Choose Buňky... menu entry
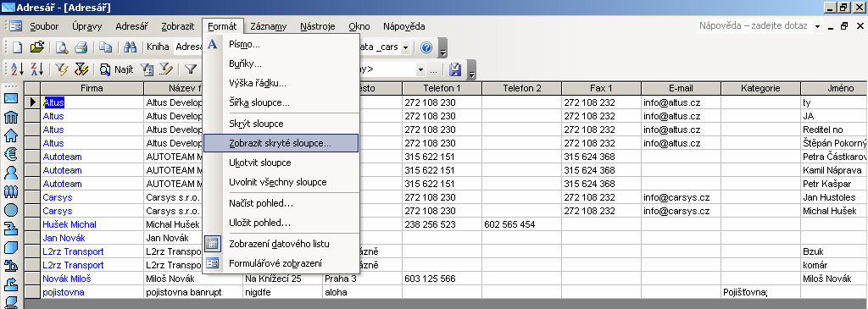Image resolution: width=868 pixels, height=309 pixels. point(281,64)
